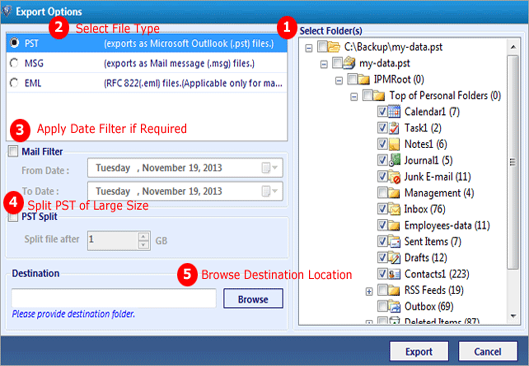Uncheck the Junk E-mail checkbox

pos(382,176)
